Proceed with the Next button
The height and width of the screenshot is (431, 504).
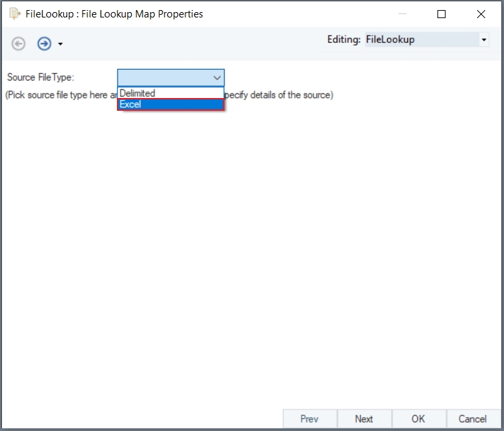coord(364,419)
